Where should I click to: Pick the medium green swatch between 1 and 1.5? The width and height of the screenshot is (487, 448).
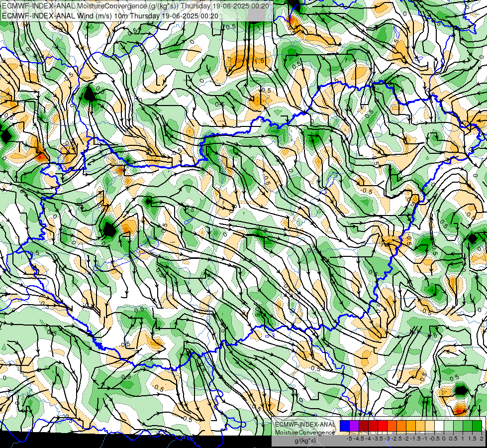coord(468,426)
